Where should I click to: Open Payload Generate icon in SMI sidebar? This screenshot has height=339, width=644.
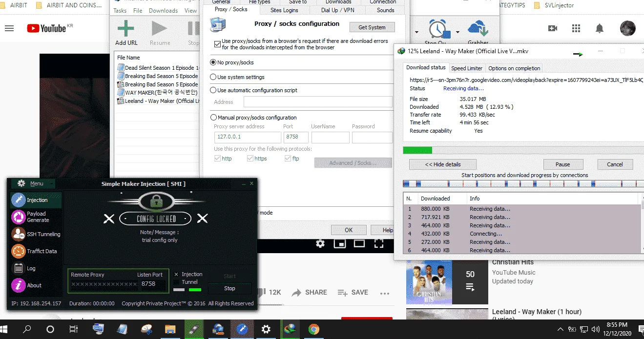coord(18,217)
